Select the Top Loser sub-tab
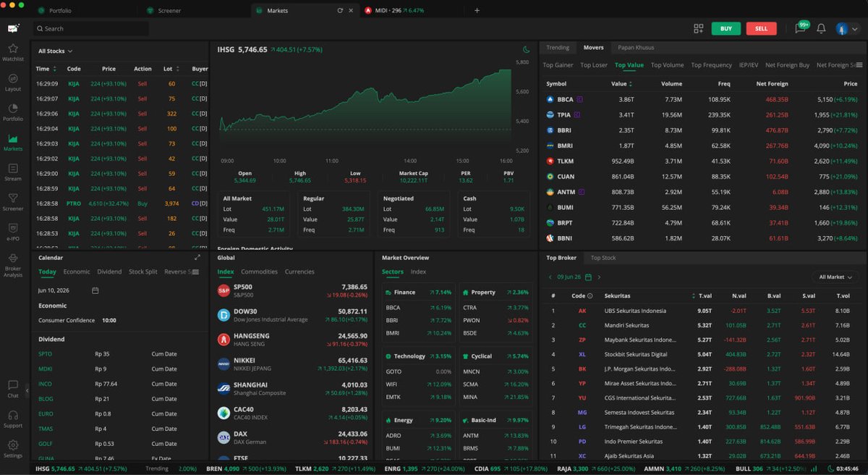Screen dimensions: 868x475 pos(594,65)
